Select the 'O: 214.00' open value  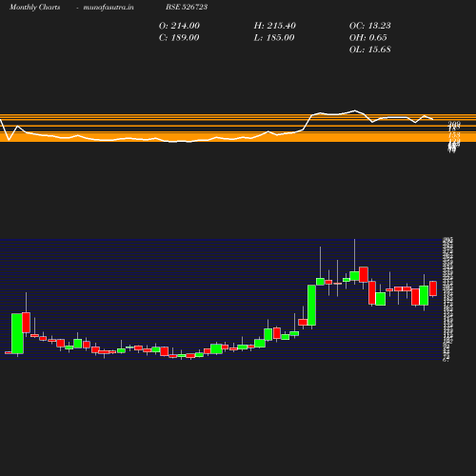179,26
